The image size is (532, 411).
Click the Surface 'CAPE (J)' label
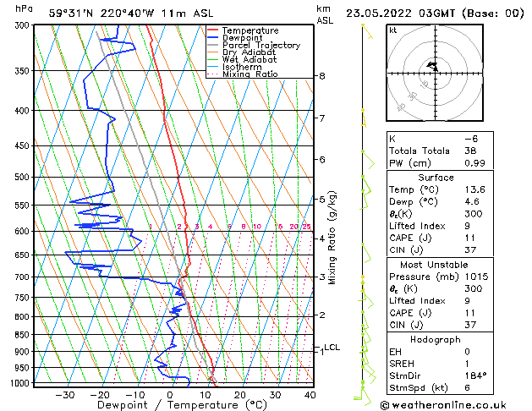tap(410, 238)
